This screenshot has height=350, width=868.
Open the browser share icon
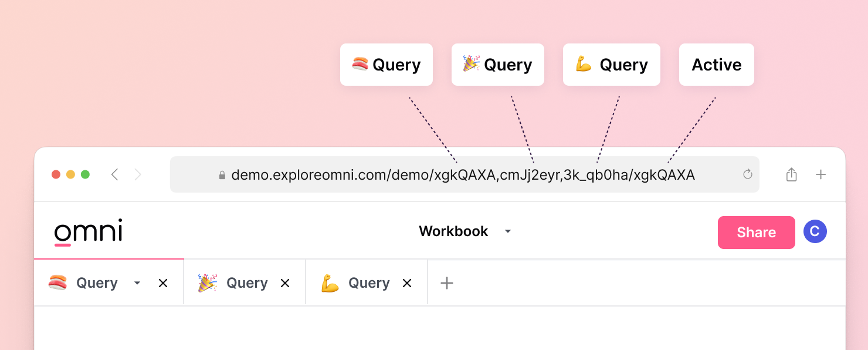tap(791, 174)
